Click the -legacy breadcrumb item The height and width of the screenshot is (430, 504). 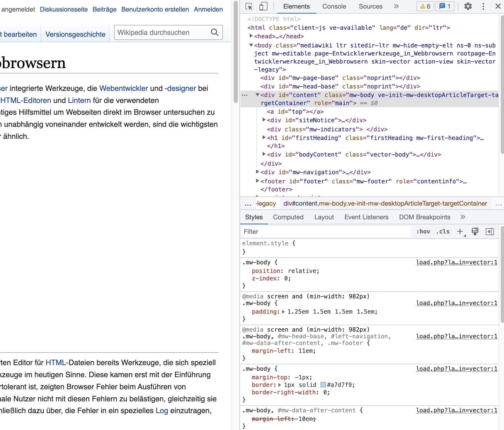point(266,203)
